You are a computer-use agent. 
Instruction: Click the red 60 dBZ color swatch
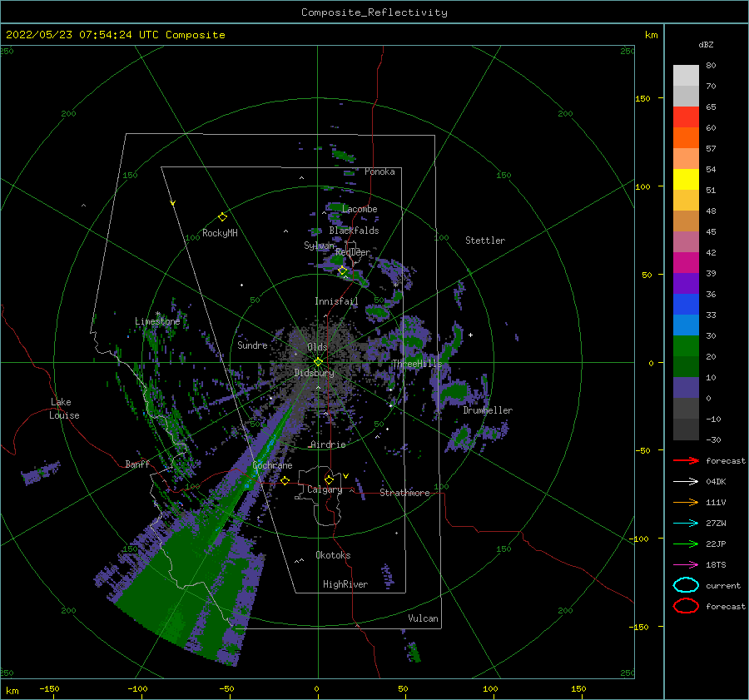pos(686,117)
